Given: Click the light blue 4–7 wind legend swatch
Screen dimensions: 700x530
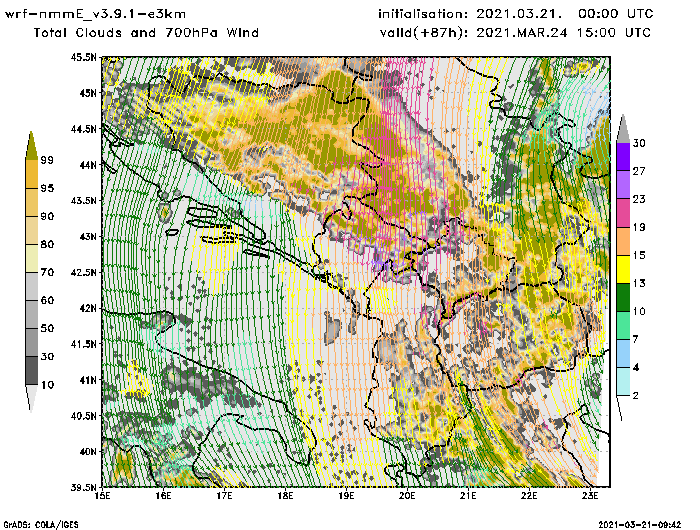Looking at the screenshot, I should coord(623,353).
